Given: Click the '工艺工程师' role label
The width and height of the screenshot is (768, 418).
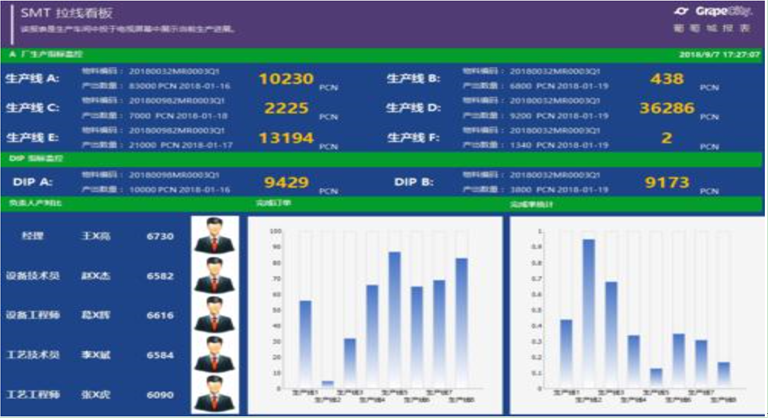Looking at the screenshot, I should (33, 394).
